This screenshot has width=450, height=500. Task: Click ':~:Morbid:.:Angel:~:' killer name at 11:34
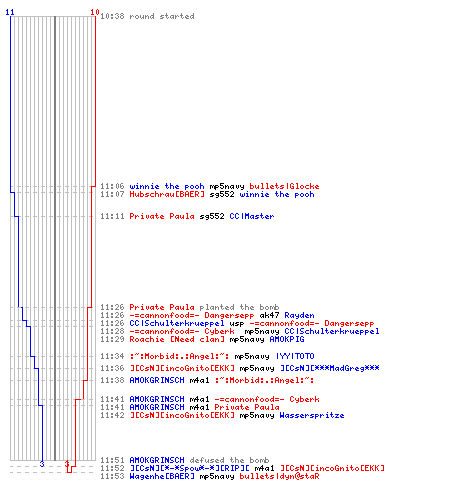179,356
